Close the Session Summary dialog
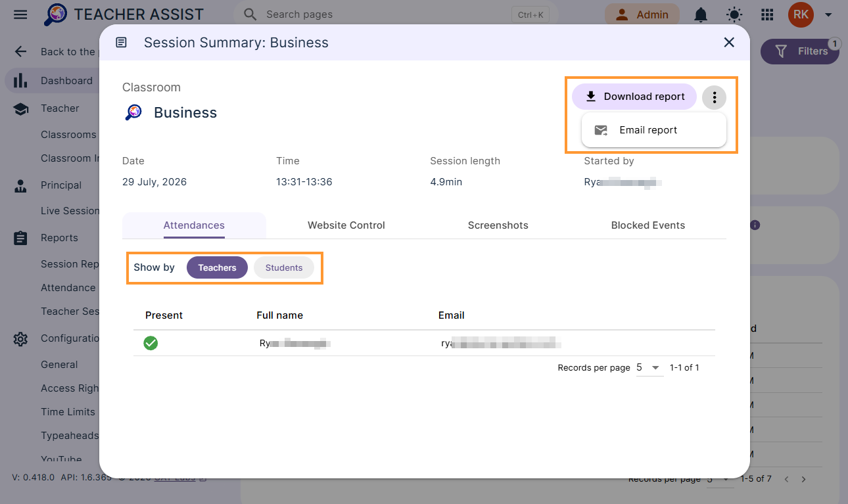This screenshot has width=848, height=504. click(x=729, y=43)
